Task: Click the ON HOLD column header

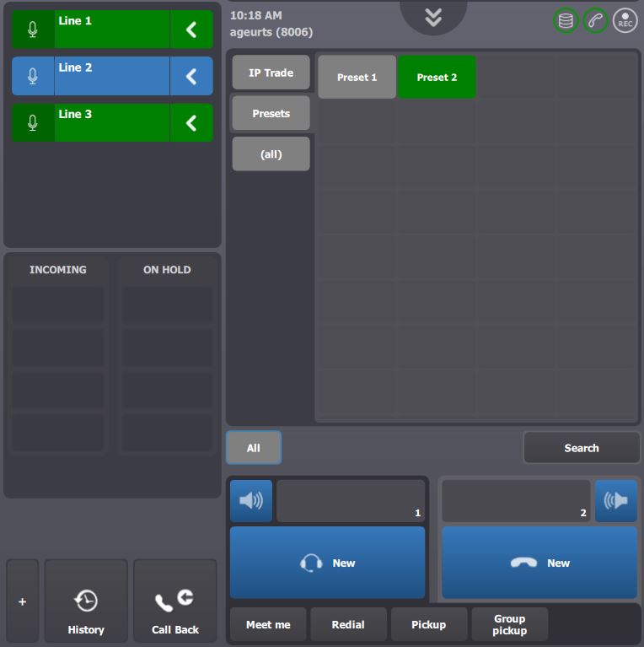Action: [167, 269]
